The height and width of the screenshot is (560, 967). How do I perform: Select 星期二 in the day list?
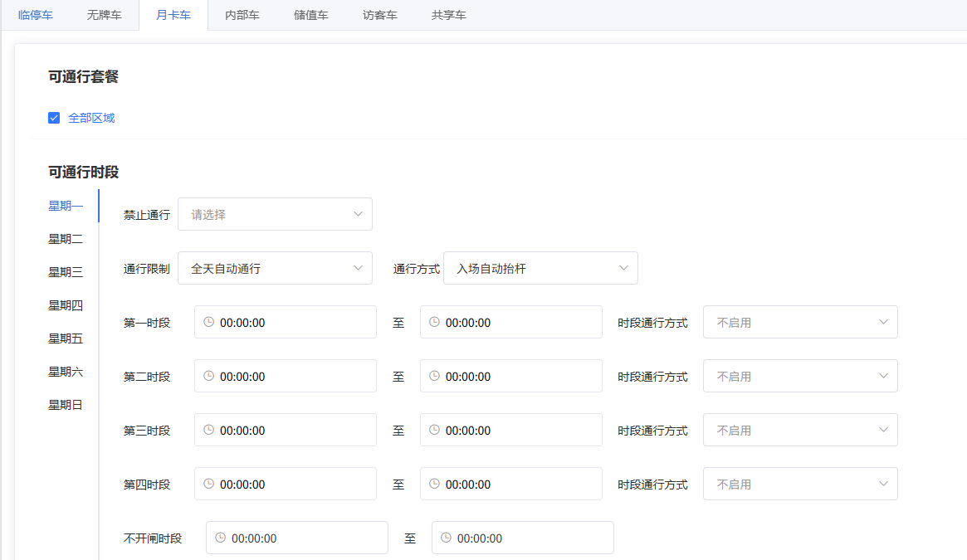point(66,239)
